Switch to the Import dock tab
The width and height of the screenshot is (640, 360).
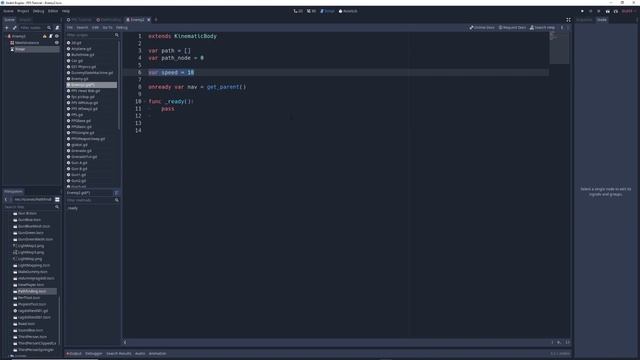[25, 20]
